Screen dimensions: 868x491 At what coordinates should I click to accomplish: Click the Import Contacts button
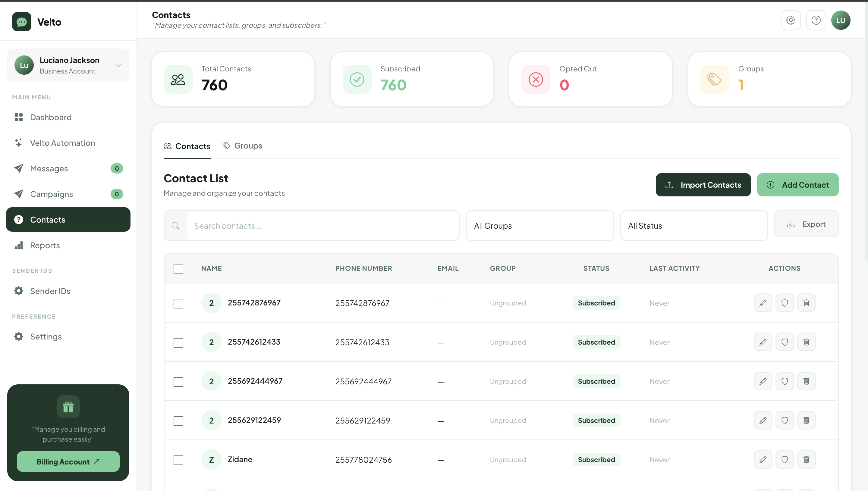(703, 185)
